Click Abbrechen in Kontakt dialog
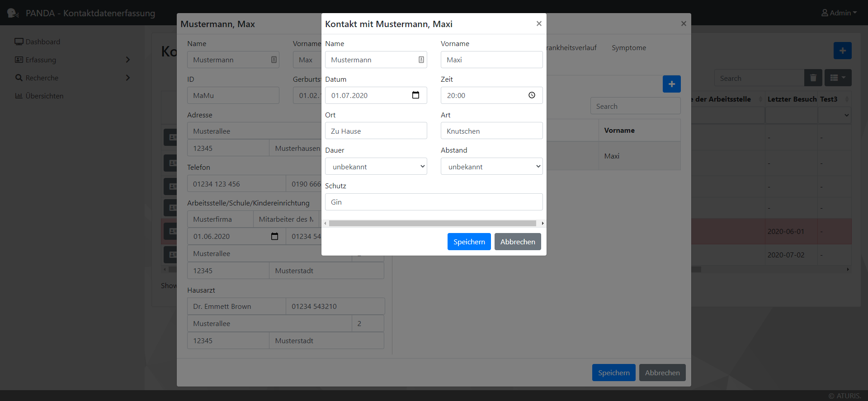This screenshot has width=868, height=401. (x=518, y=242)
